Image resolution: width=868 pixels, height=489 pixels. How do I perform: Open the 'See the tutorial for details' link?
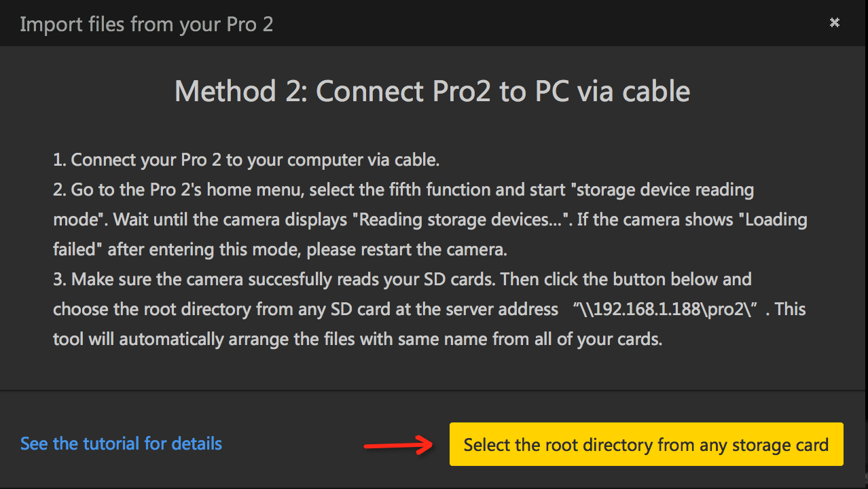pyautogui.click(x=121, y=443)
